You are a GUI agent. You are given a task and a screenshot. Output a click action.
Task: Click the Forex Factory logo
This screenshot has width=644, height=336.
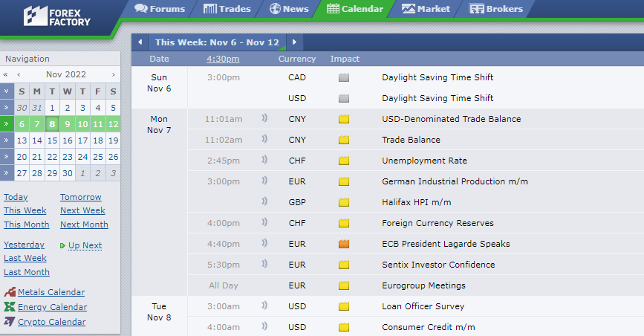(56, 16)
